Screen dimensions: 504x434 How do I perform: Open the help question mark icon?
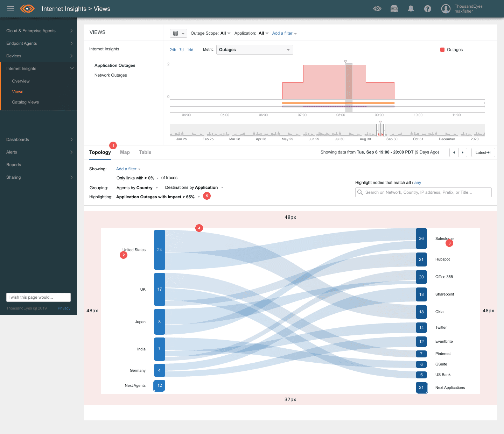428,9
